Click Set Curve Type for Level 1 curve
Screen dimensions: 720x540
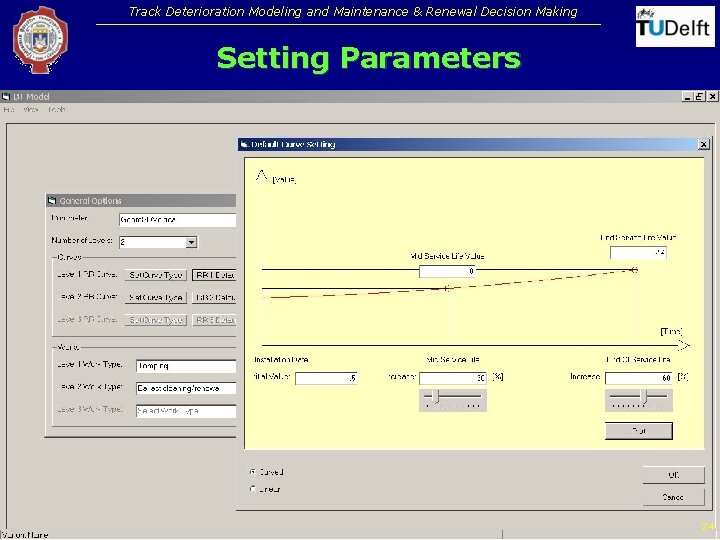pyautogui.click(x=156, y=275)
